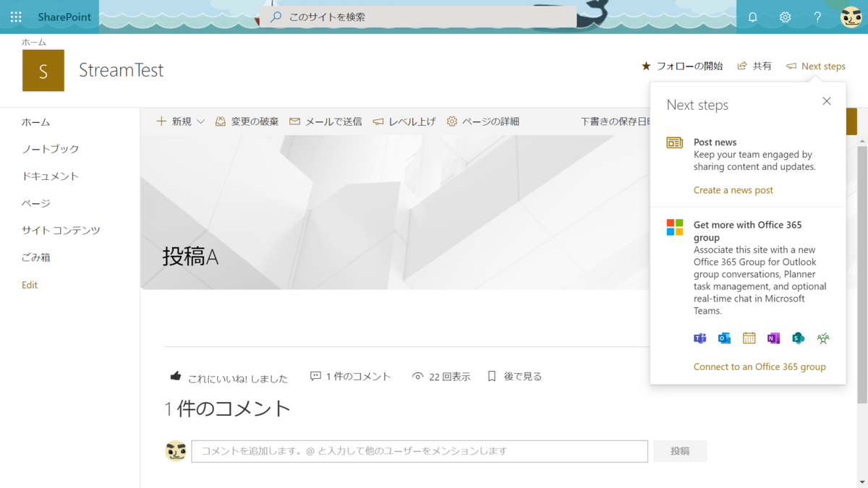Click the Microsoft Teams icon
The height and width of the screenshot is (488, 868).
click(x=700, y=338)
